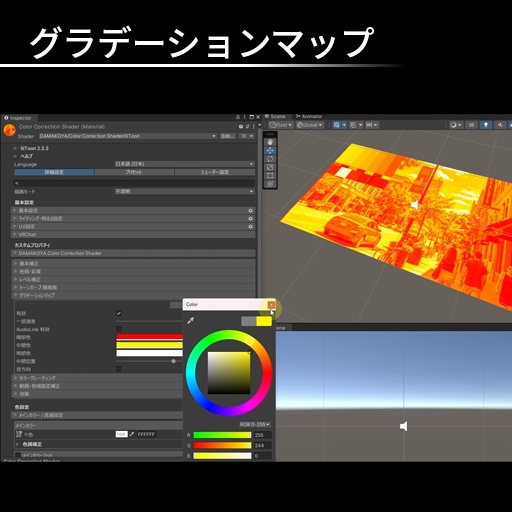Click the 中間位置 slider handle

[x=173, y=361]
